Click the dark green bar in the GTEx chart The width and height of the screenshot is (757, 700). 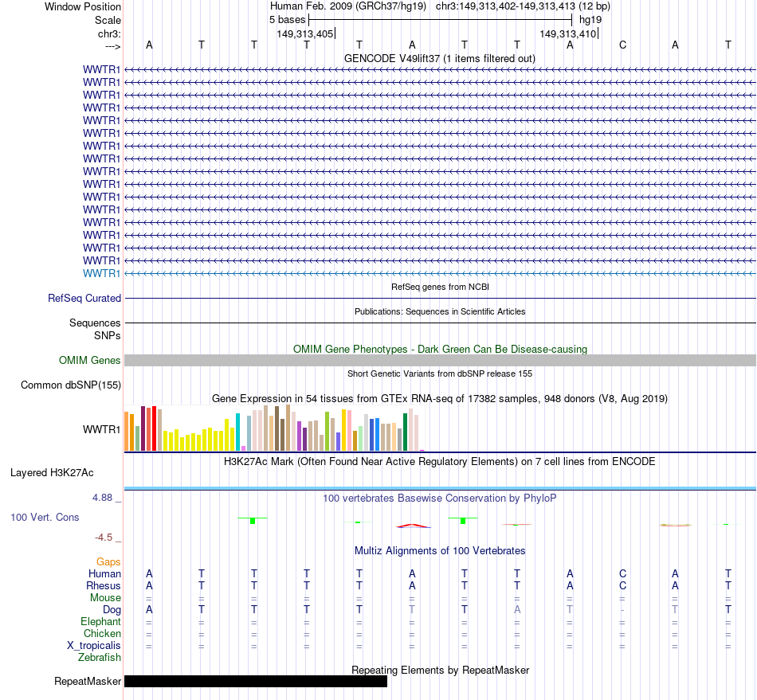pyautogui.click(x=405, y=432)
